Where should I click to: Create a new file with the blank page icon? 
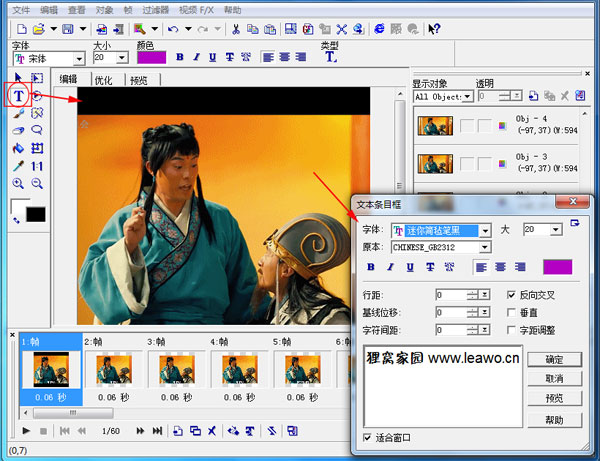tap(22, 29)
